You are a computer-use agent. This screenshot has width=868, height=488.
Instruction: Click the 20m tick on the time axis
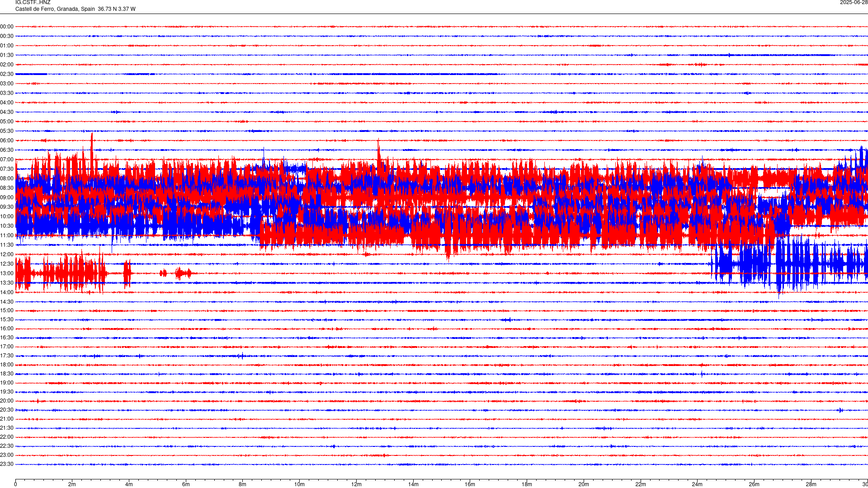[x=584, y=484]
